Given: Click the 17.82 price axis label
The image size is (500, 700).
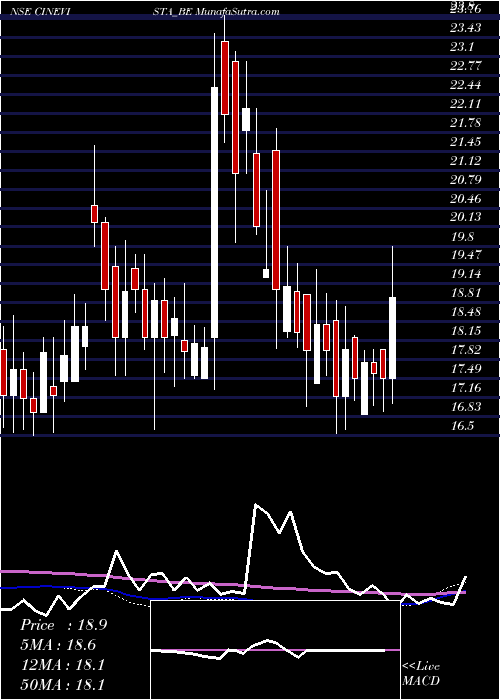Looking at the screenshot, I should click(x=466, y=350).
